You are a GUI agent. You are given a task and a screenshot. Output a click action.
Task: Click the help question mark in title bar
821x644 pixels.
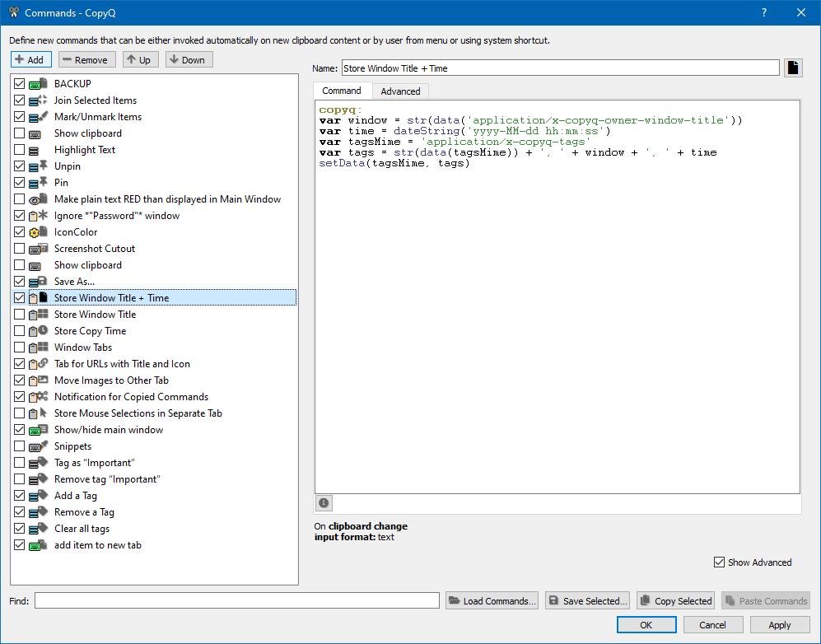764,12
